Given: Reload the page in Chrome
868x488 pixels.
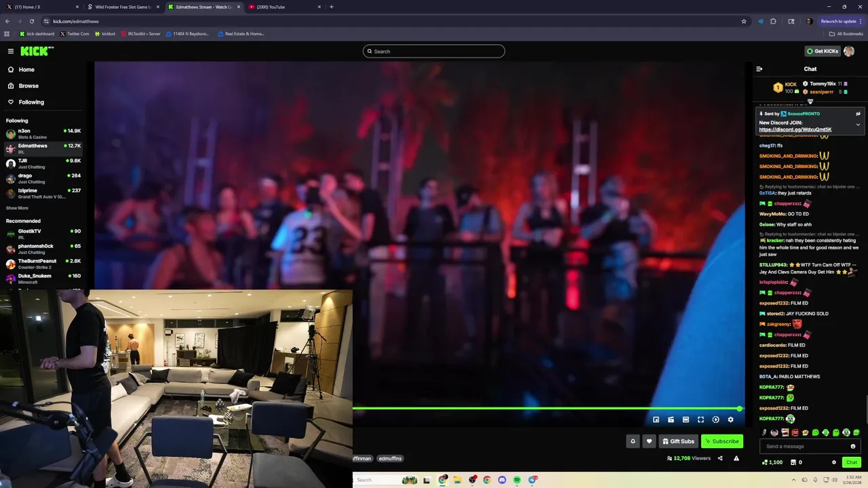Looking at the screenshot, I should (31, 21).
